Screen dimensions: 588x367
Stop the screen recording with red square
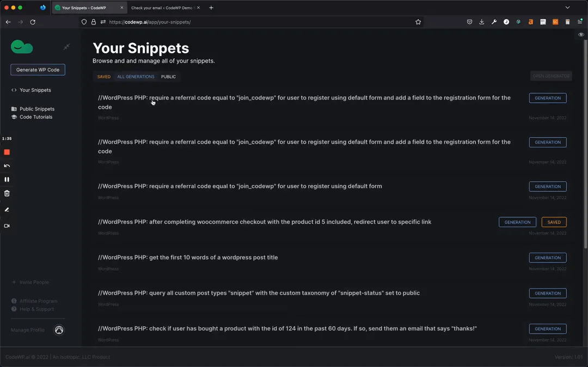[7, 152]
